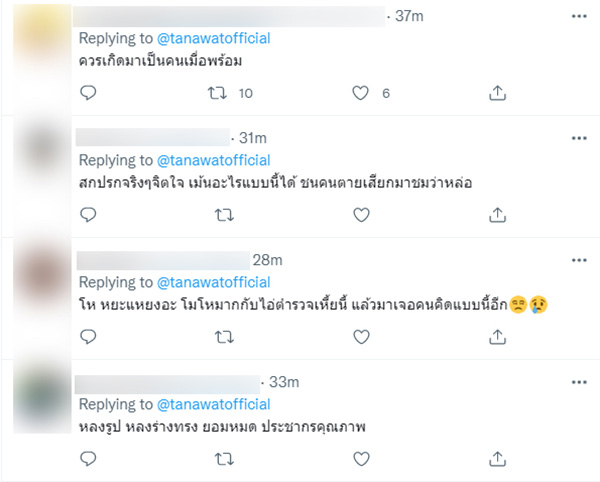Image resolution: width=600 pixels, height=482 pixels.
Task: Open @tanawatofficial link in the 28m tweet
Action: click(x=213, y=282)
